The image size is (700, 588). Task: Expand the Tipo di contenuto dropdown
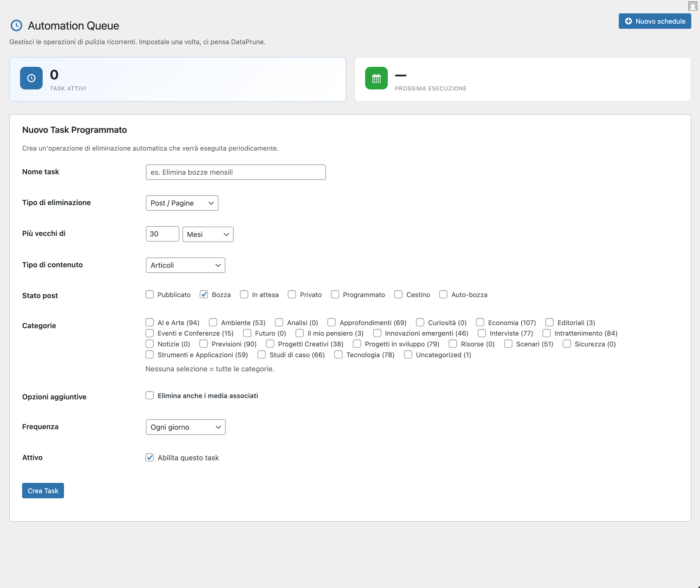pos(185,265)
